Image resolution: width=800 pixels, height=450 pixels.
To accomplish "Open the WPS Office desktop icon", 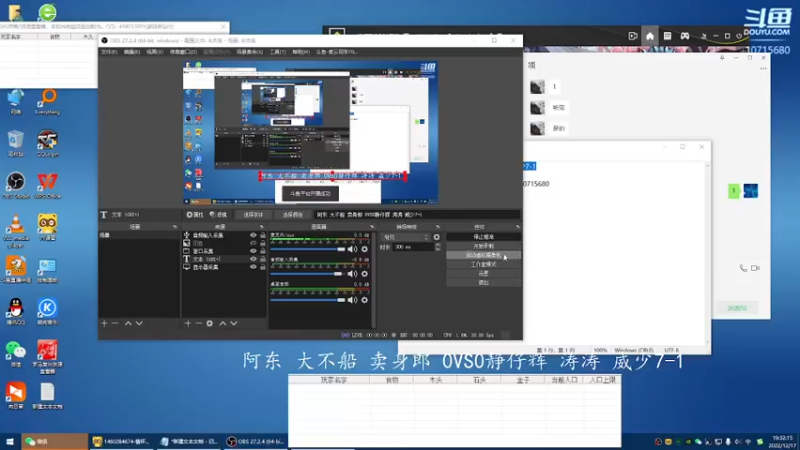I will pos(47,185).
